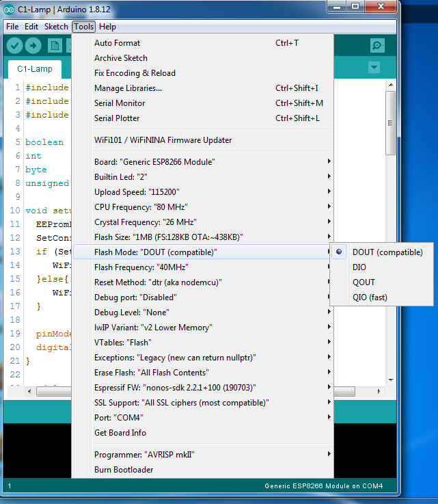Expand the Flash Size 1MB submenu
The height and width of the screenshot is (504, 438).
pyautogui.click(x=203, y=237)
